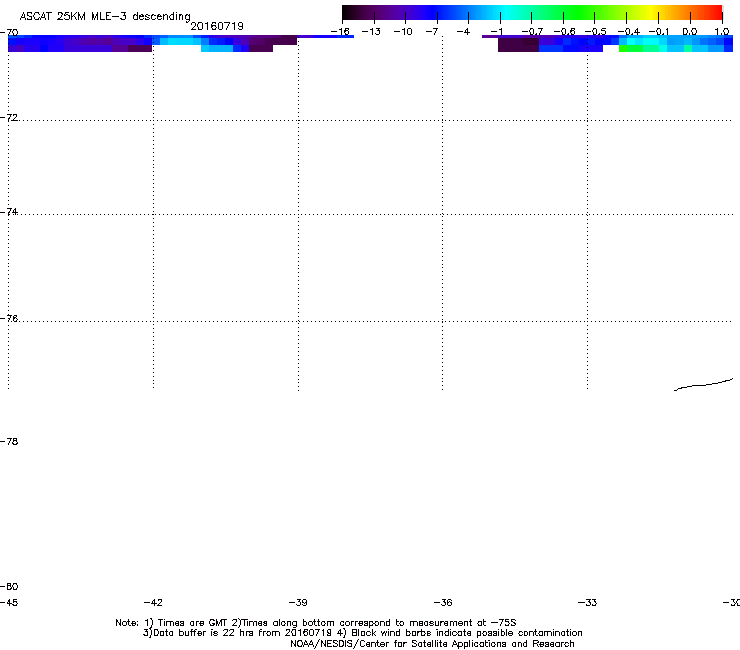The image size is (740, 650).
Task: Click the 'ASCAT 25KM MLE-3 descending' title
Action: click(x=105, y=17)
